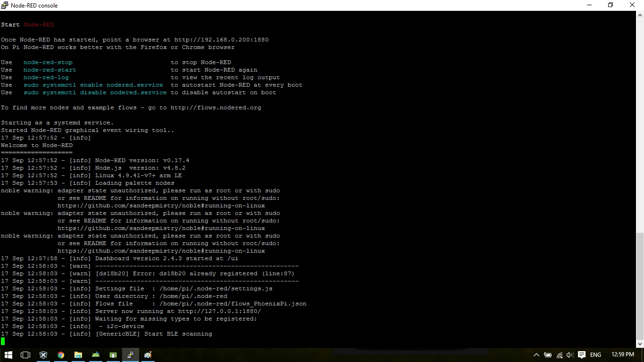Open the clock and calendar flyout

(x=622, y=354)
